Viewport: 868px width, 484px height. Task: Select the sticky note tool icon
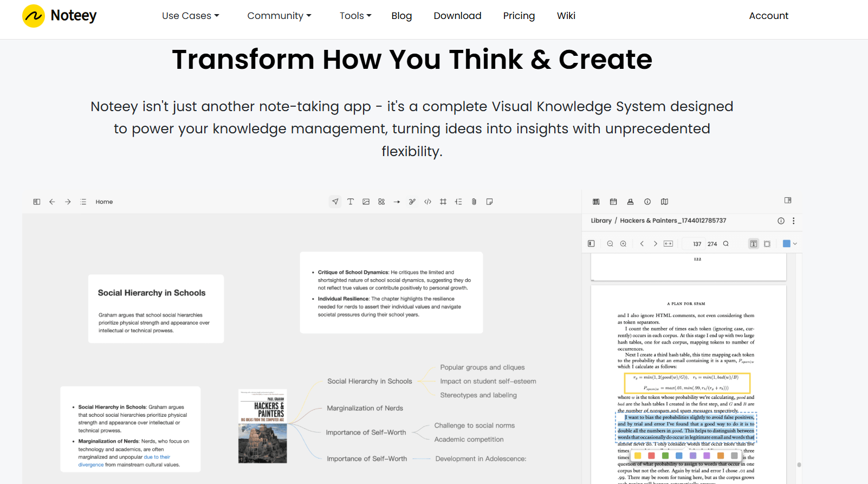click(x=489, y=202)
